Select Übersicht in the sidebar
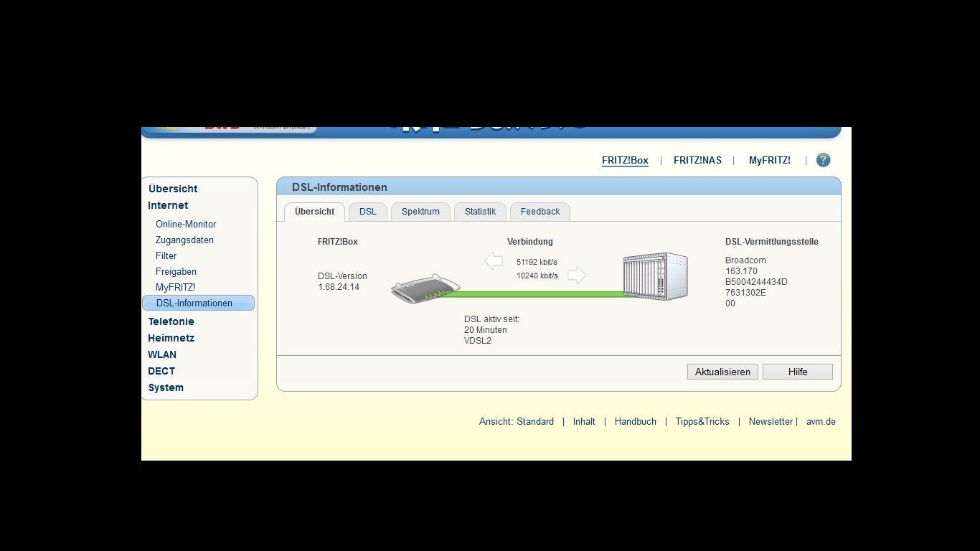Screen dimensions: 980x551 point(173,189)
